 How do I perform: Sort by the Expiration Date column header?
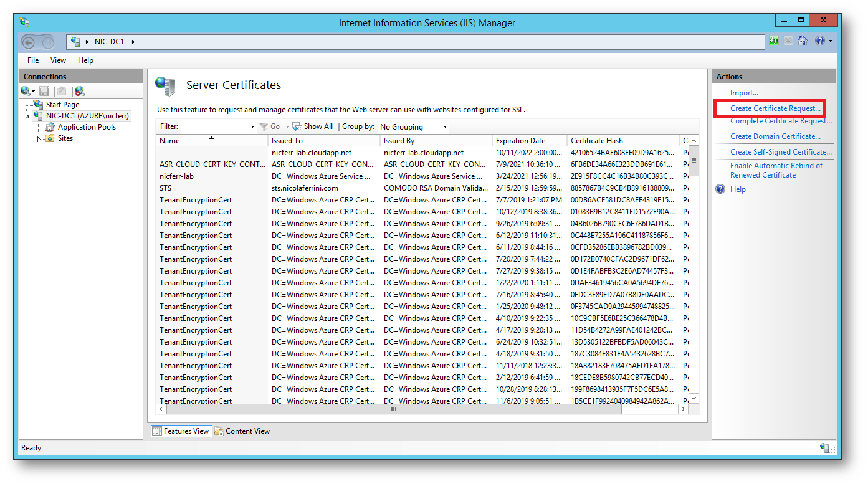(x=530, y=141)
